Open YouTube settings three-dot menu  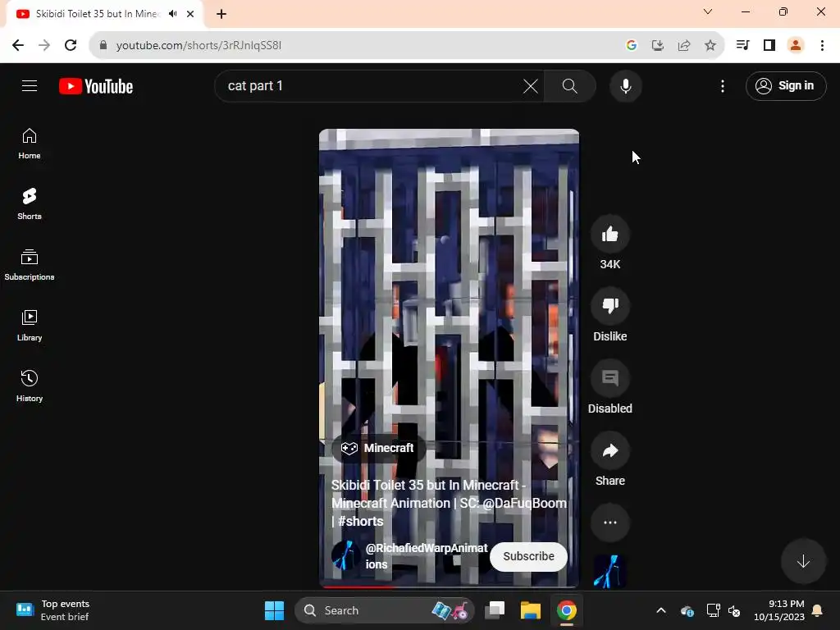pyautogui.click(x=723, y=85)
